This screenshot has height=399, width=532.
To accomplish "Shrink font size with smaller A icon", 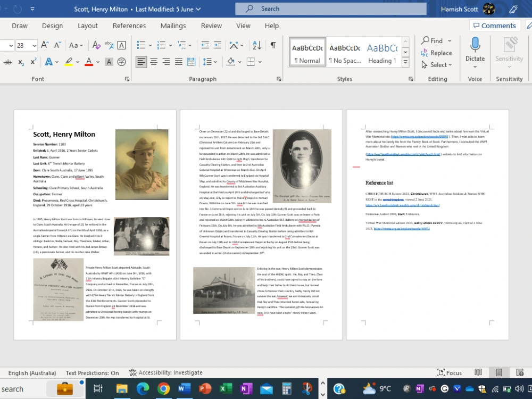I will [57, 45].
